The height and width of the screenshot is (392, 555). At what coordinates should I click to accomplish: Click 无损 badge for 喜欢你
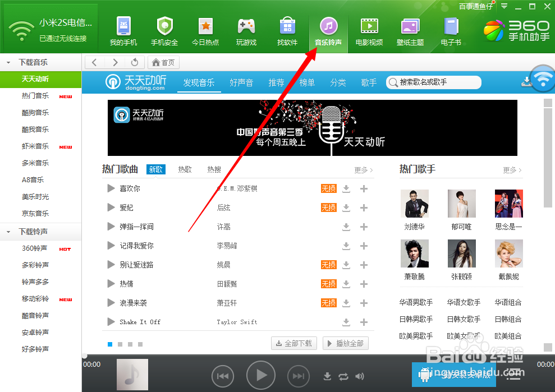(328, 188)
